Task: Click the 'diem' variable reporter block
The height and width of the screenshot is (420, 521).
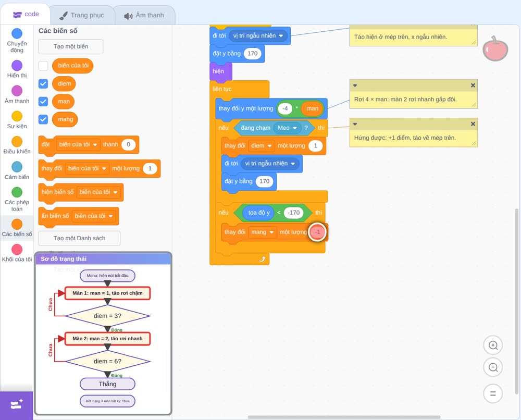Action: 64,83
